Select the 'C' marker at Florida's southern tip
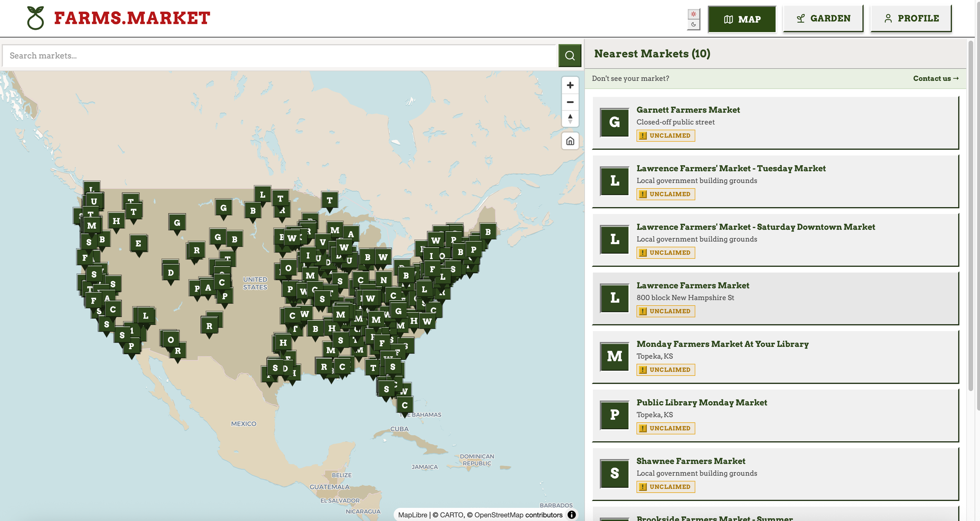The height and width of the screenshot is (521, 980). tap(405, 405)
